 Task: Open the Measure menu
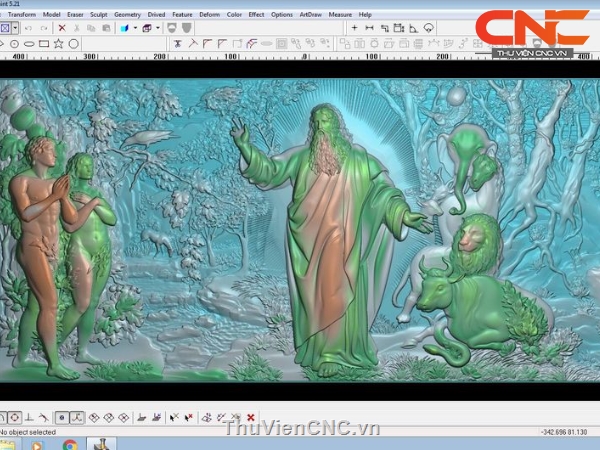click(340, 15)
